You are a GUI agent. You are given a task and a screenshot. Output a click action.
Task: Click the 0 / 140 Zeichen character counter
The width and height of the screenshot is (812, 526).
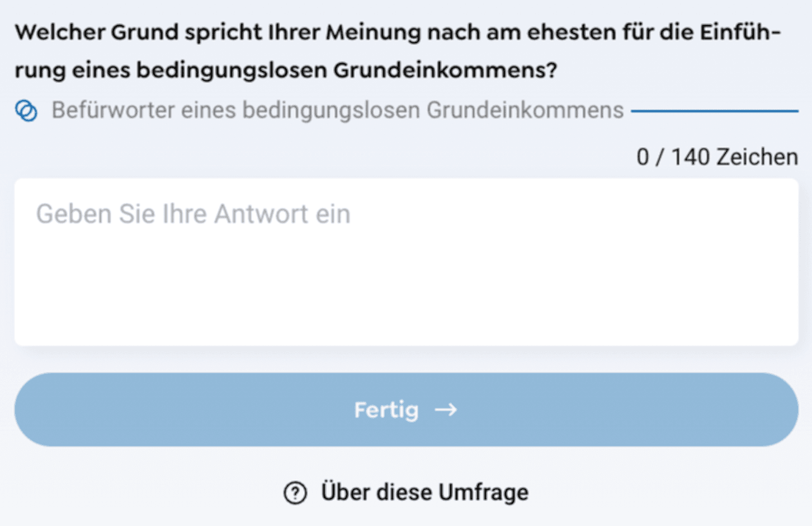pyautogui.click(x=717, y=157)
